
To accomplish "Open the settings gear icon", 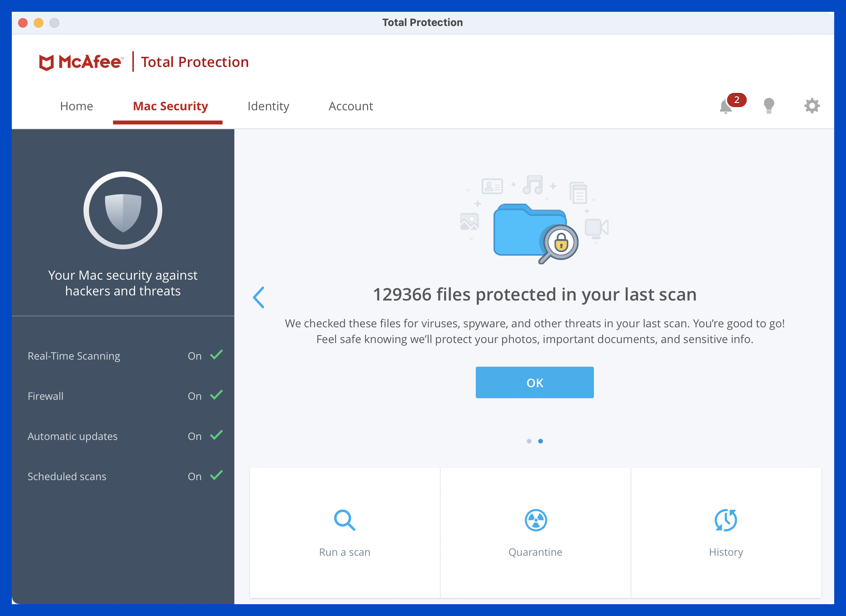I will [812, 106].
